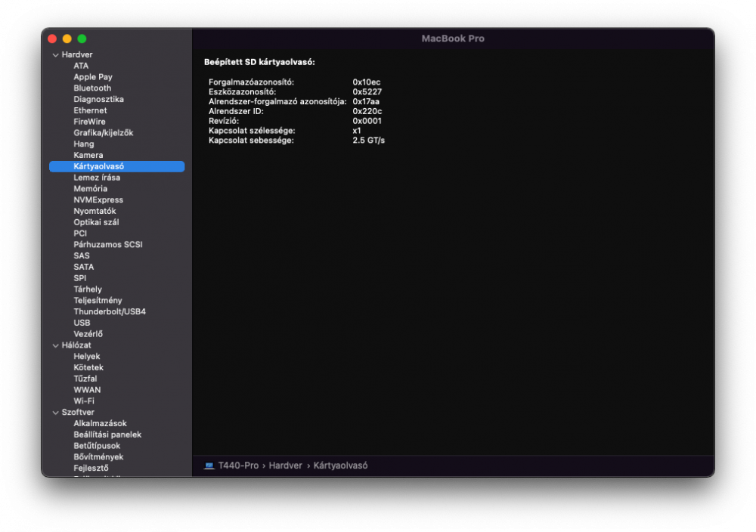Select Kötetek under Hálózat
The width and height of the screenshot is (756, 532).
pos(88,367)
